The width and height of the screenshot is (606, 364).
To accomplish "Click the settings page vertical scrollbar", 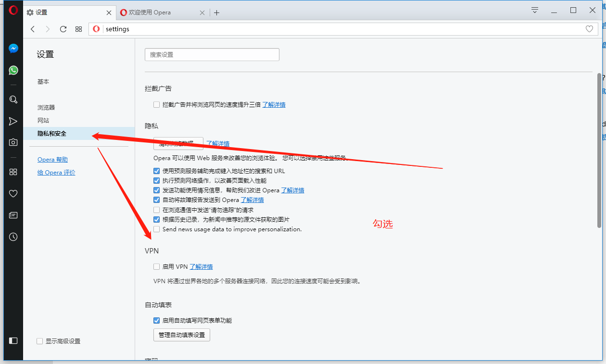I will click(599, 150).
